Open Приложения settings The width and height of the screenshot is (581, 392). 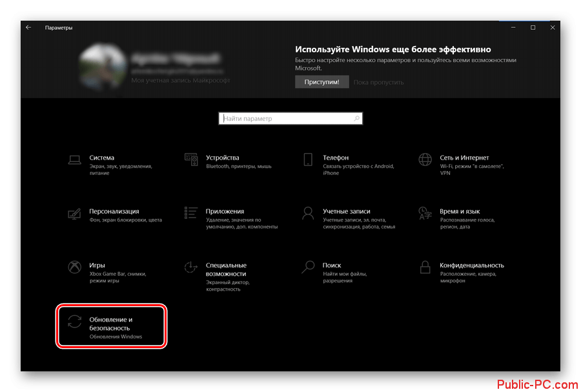point(225,211)
